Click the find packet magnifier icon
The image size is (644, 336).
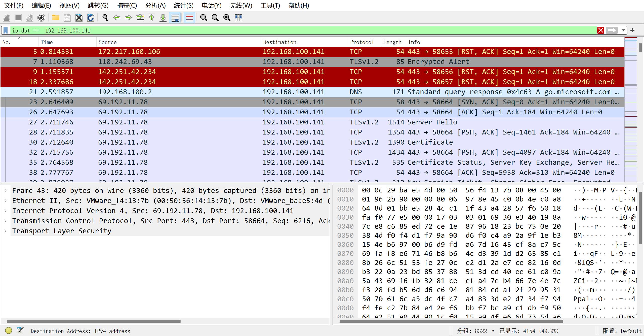click(105, 18)
